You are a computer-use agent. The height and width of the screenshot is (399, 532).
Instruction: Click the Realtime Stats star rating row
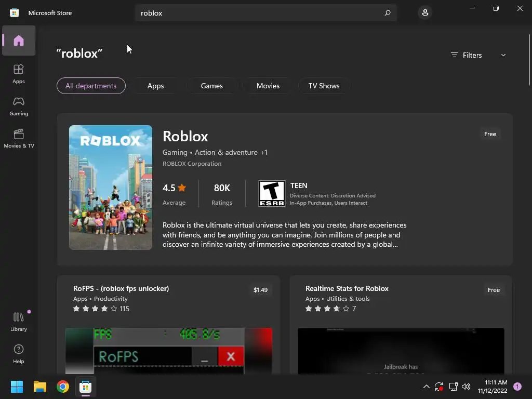pyautogui.click(x=330, y=309)
